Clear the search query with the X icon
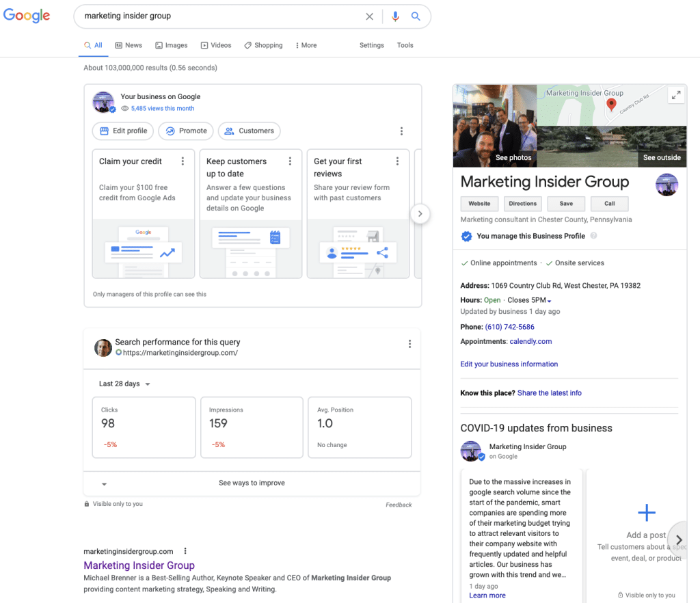Screen dimensions: 700x603 point(369,16)
